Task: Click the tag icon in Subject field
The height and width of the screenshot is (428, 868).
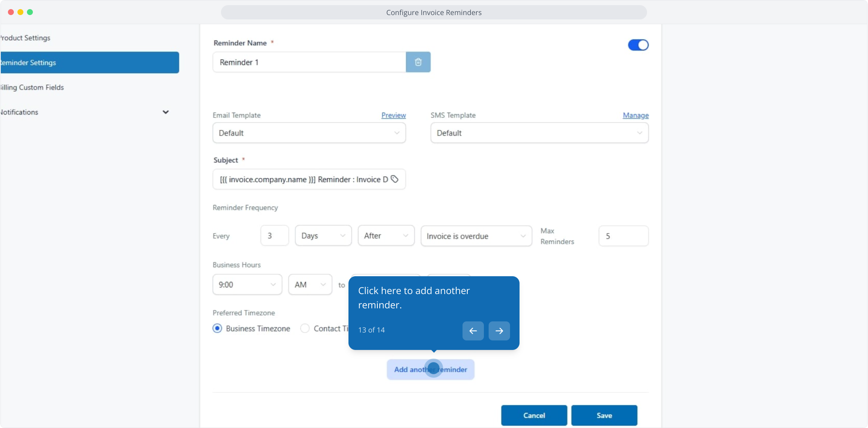Action: click(394, 179)
